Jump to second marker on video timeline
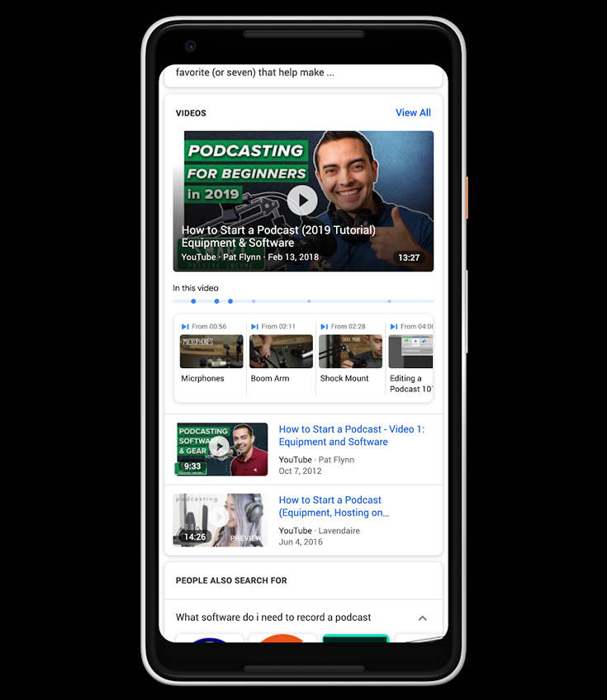This screenshot has width=607, height=700. pos(216,301)
